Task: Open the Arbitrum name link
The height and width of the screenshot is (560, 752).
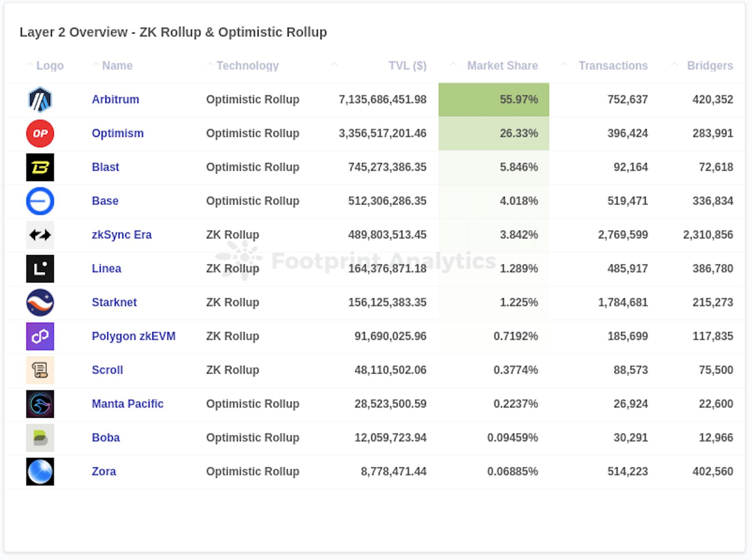Action: pyautogui.click(x=115, y=100)
